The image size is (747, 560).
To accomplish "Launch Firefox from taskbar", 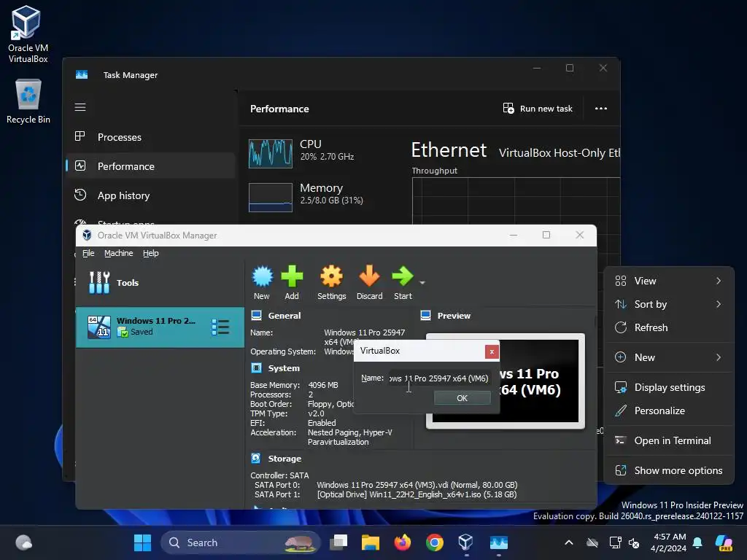I will [x=403, y=542].
